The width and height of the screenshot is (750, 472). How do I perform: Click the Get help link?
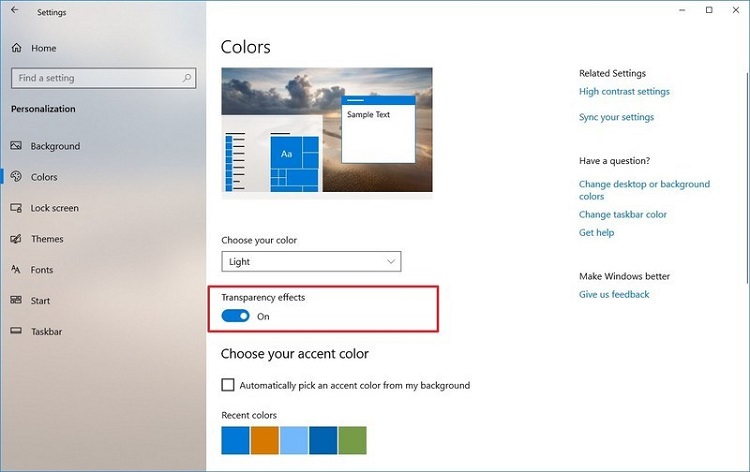click(x=596, y=233)
